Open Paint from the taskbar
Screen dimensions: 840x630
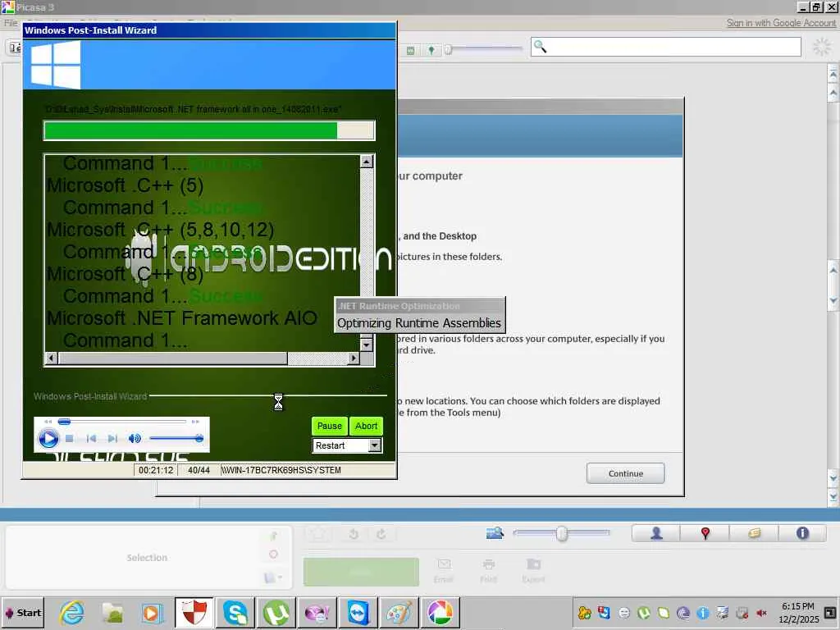[x=399, y=613]
